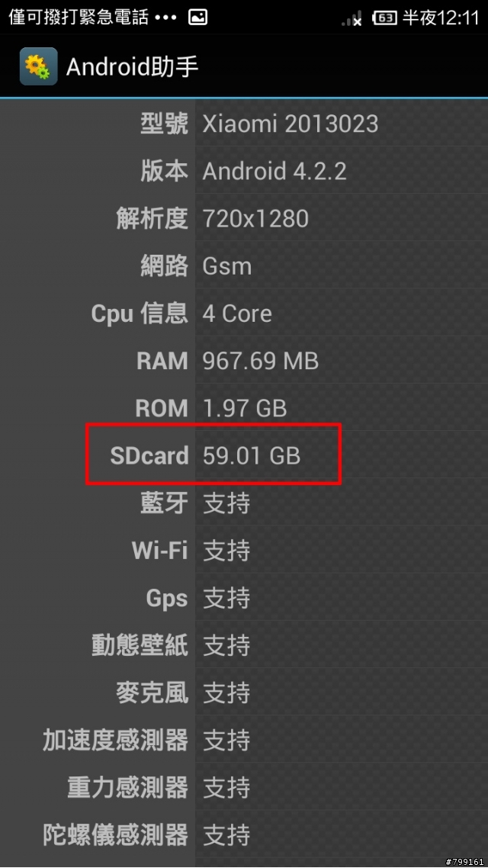Select the Gps 支持 row
The width and height of the screenshot is (488, 868).
244,599
